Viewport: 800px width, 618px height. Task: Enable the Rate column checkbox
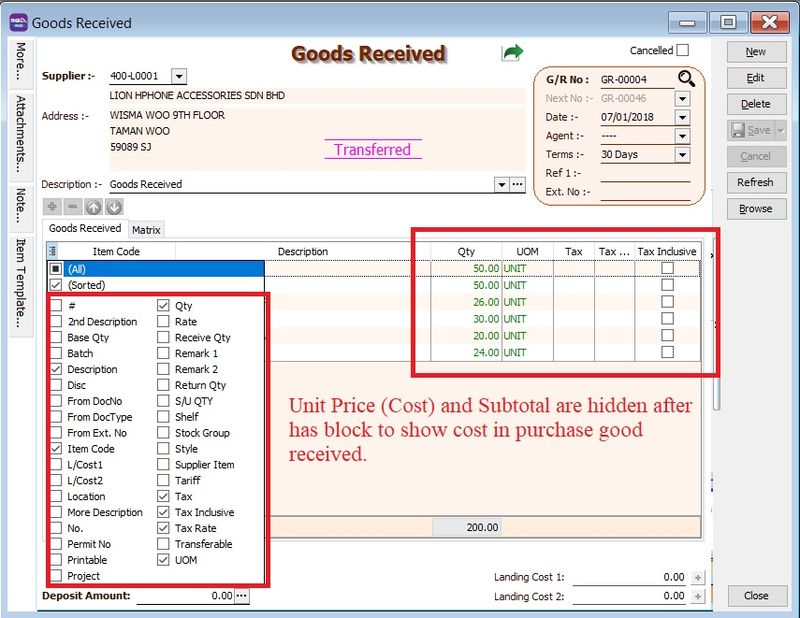pos(163,322)
